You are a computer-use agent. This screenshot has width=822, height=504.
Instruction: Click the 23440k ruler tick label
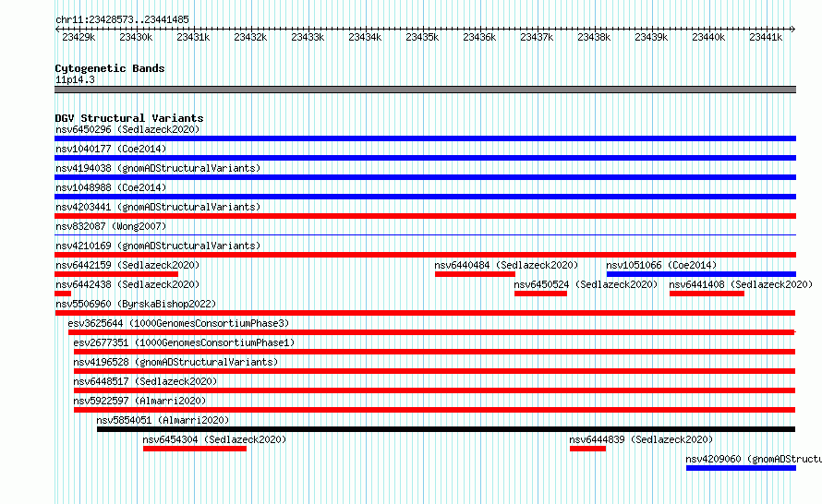pyautogui.click(x=708, y=37)
